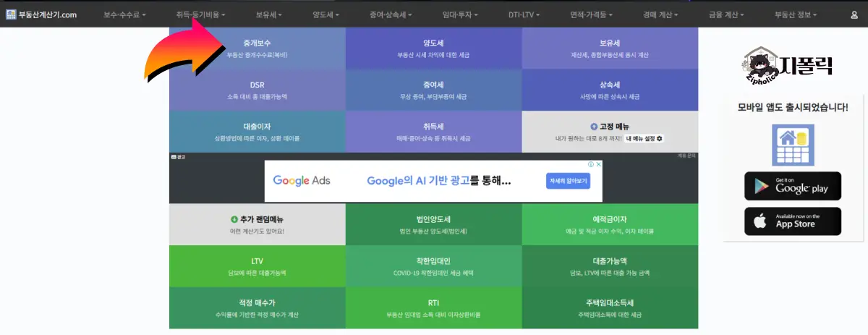The width and height of the screenshot is (868, 335).
Task: Click the 모바일 앱도 출시되었습니다! text
Action: pyautogui.click(x=793, y=107)
